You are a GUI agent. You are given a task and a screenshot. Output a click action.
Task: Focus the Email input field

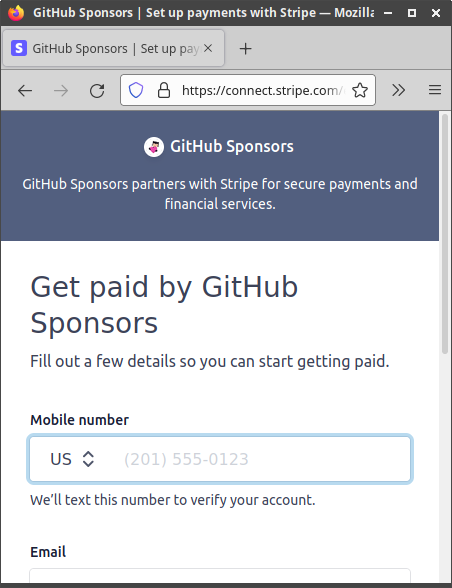pos(220,576)
